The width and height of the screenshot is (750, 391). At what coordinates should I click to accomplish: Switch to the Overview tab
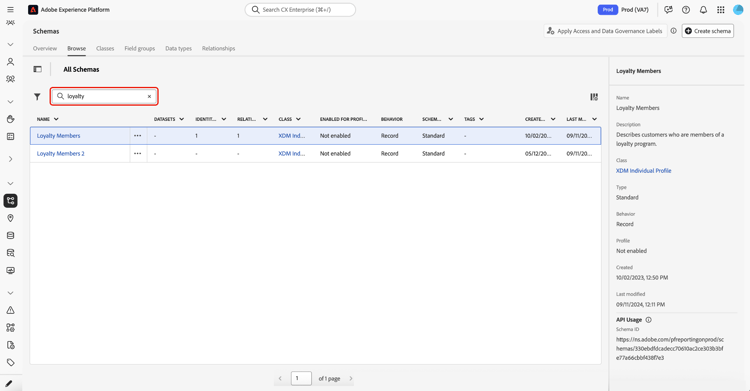[x=45, y=48]
